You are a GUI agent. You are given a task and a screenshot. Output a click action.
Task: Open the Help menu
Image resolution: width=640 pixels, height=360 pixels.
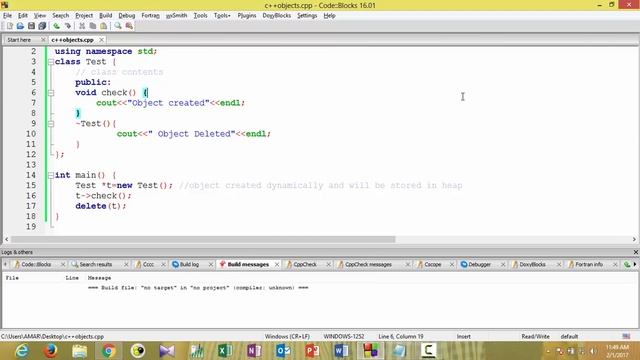click(329, 16)
